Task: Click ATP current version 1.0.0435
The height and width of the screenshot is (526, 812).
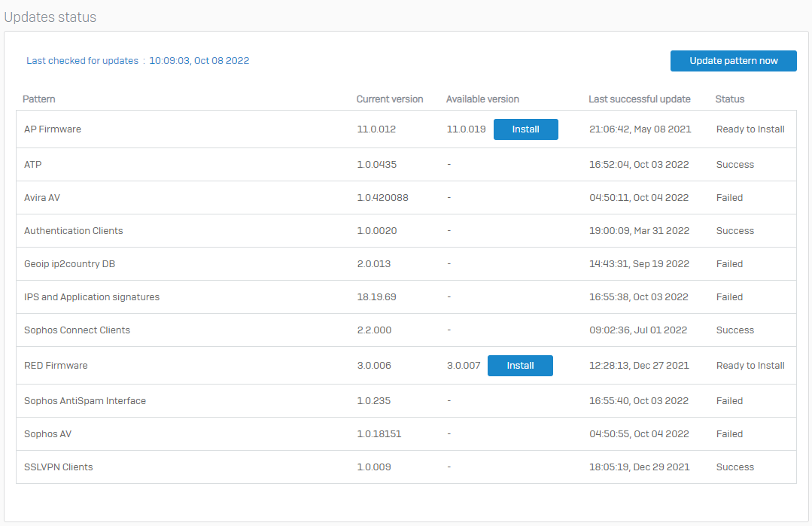Action: tap(376, 165)
